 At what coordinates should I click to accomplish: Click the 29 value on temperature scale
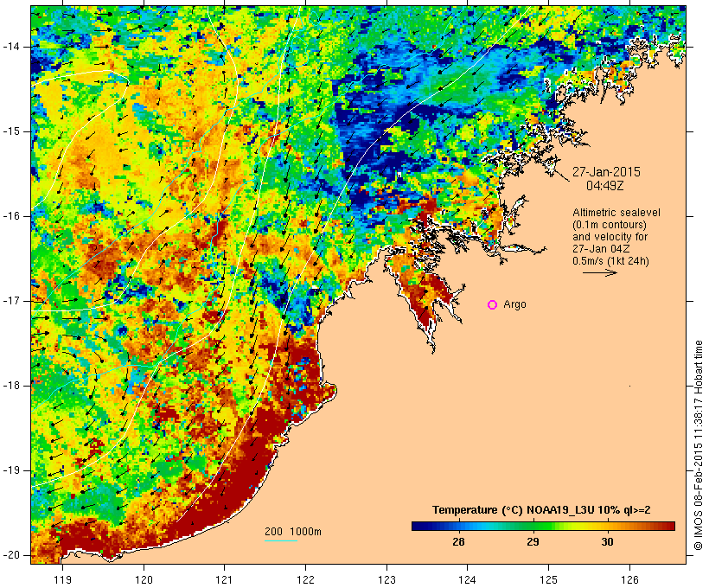click(533, 542)
